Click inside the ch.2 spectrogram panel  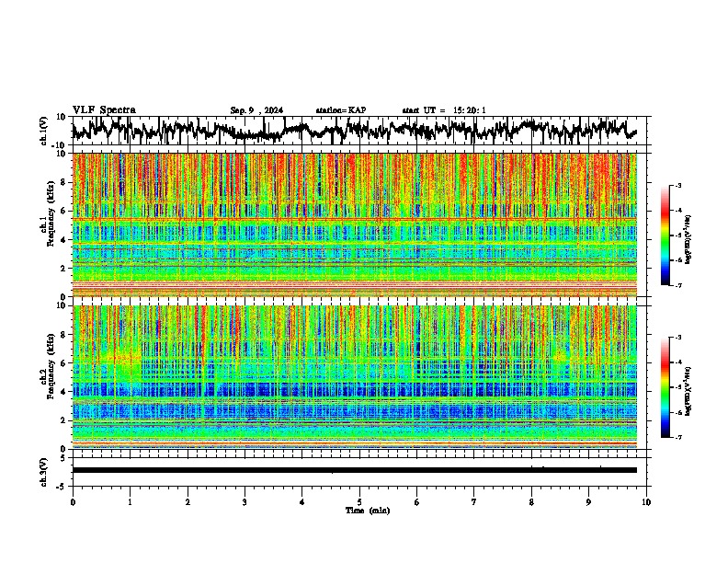[354, 377]
